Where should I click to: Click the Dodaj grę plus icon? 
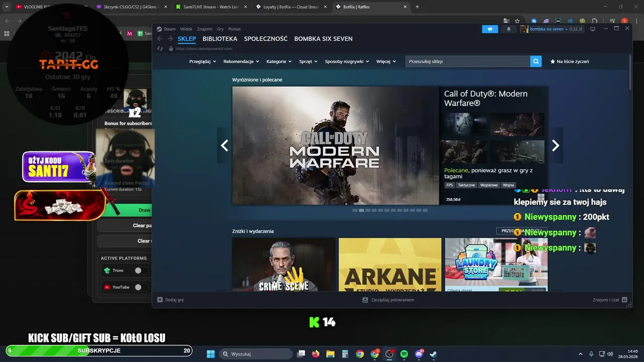pos(160,300)
